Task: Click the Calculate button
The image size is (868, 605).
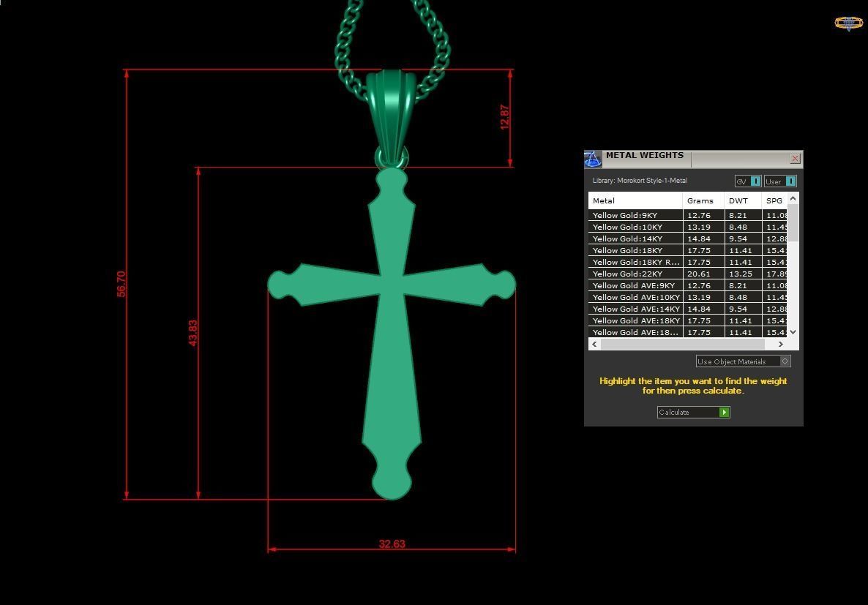Action: pyautogui.click(x=693, y=412)
